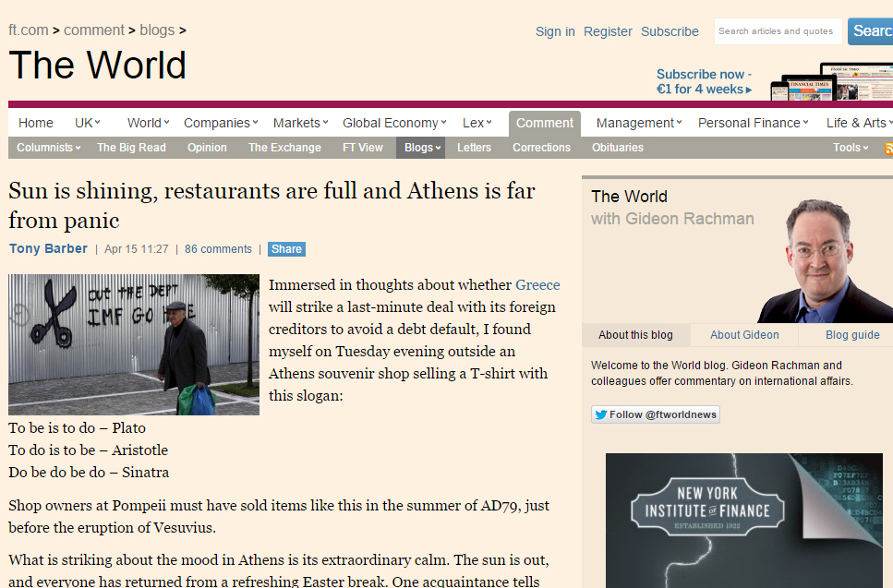Open the Columnists submenu dropdown

48,148
